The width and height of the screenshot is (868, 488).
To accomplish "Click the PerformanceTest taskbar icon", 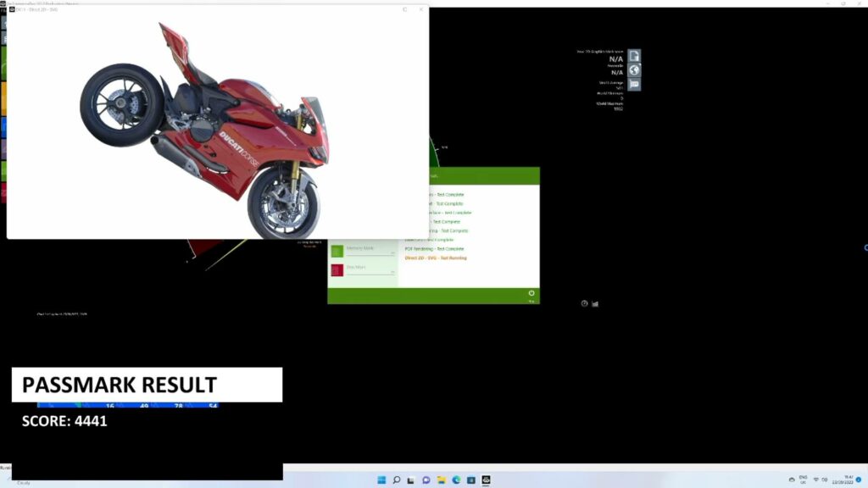I will (x=486, y=480).
